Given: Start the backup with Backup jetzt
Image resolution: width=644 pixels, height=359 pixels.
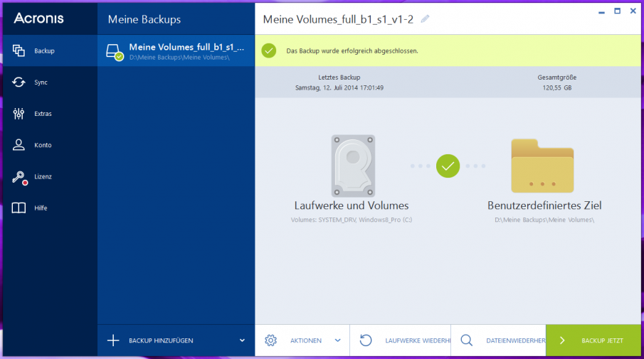Looking at the screenshot, I should click(593, 341).
